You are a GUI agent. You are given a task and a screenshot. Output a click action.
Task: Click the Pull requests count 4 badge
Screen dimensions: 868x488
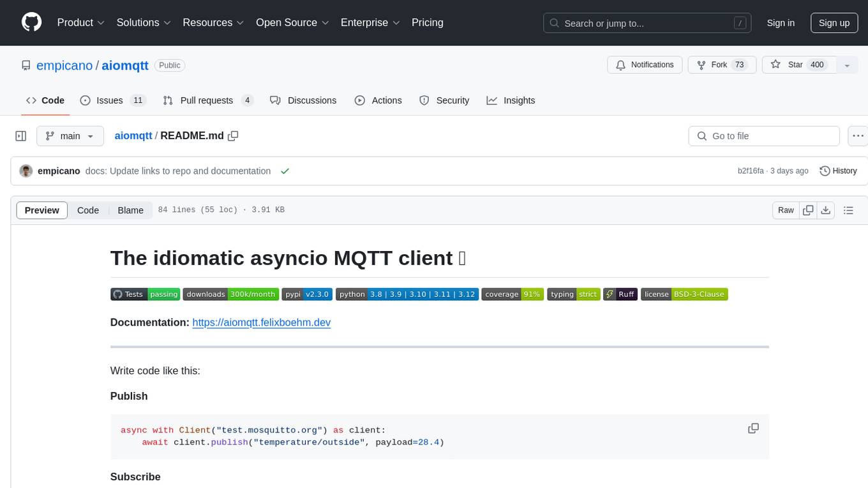(248, 100)
